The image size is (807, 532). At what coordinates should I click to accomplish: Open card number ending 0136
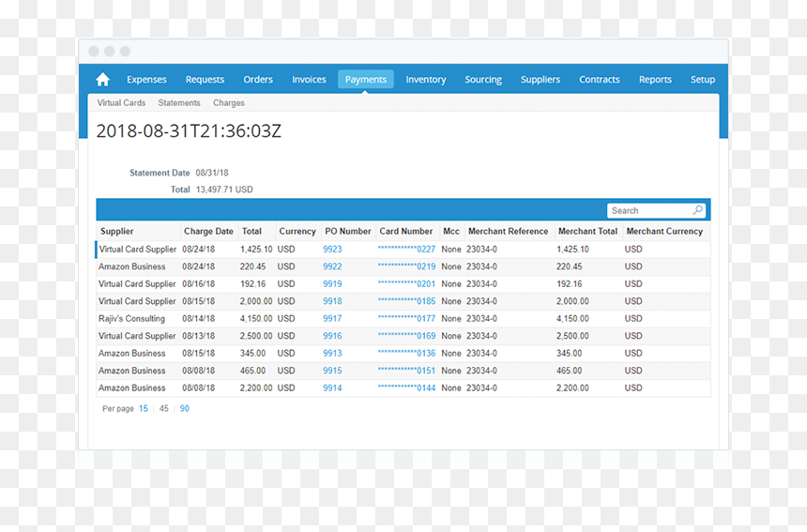pos(406,354)
